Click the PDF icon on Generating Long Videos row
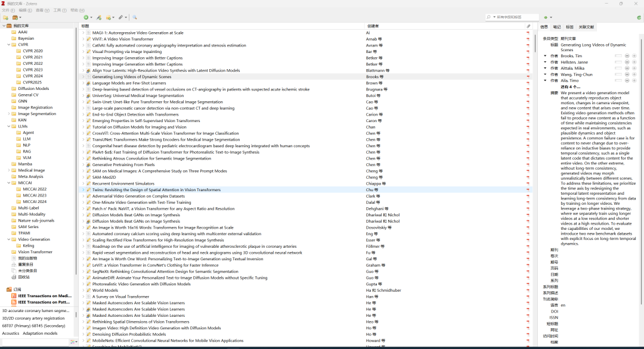Screen dimensions: 644x349 (528, 77)
